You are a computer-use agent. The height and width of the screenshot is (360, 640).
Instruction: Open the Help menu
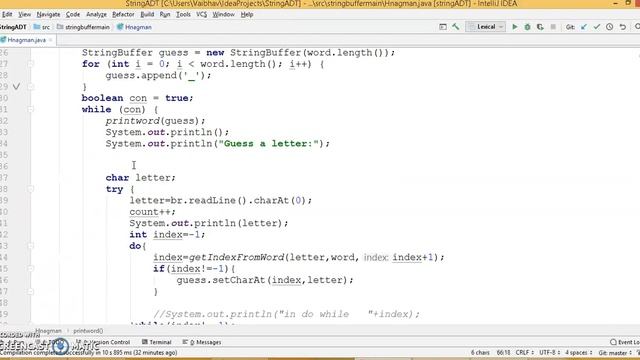tap(247, 14)
